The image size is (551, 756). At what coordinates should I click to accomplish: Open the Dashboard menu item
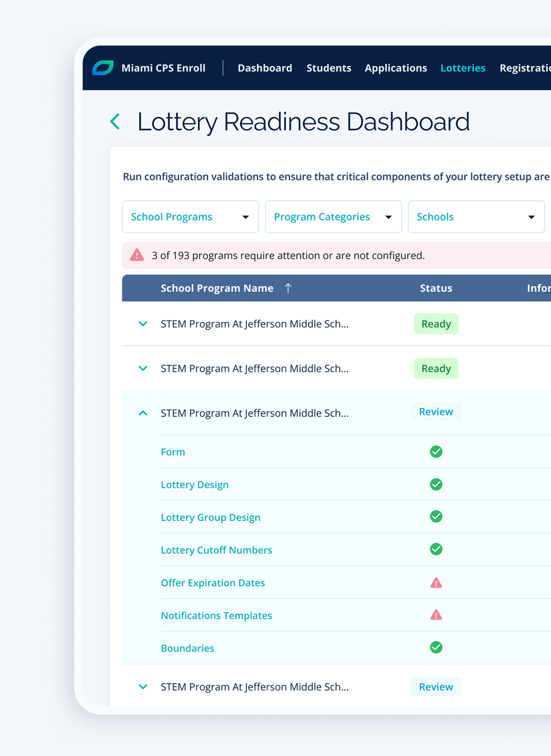tap(265, 68)
